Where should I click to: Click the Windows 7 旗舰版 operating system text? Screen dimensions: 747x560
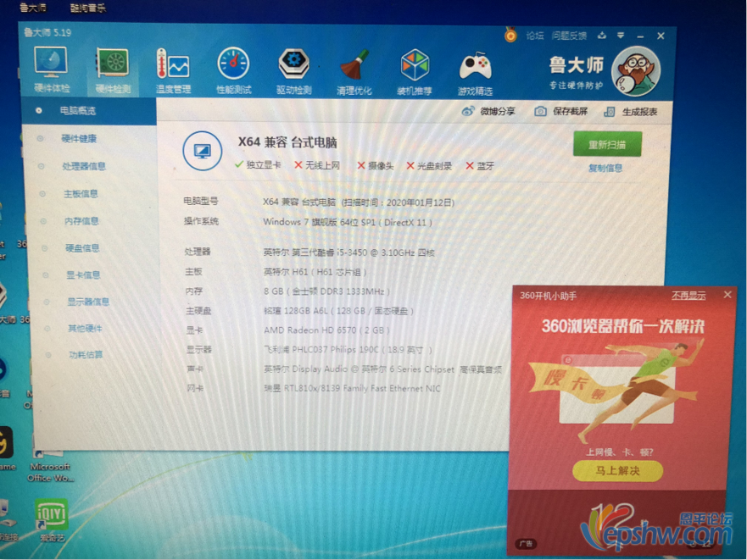pyautogui.click(x=348, y=222)
